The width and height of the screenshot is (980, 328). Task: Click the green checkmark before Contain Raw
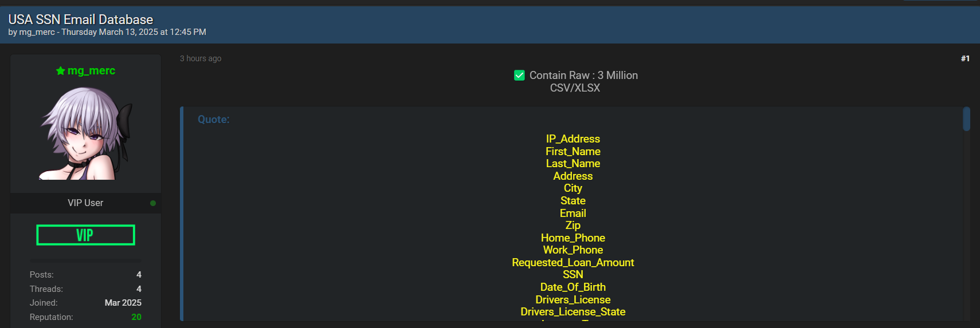coord(519,76)
